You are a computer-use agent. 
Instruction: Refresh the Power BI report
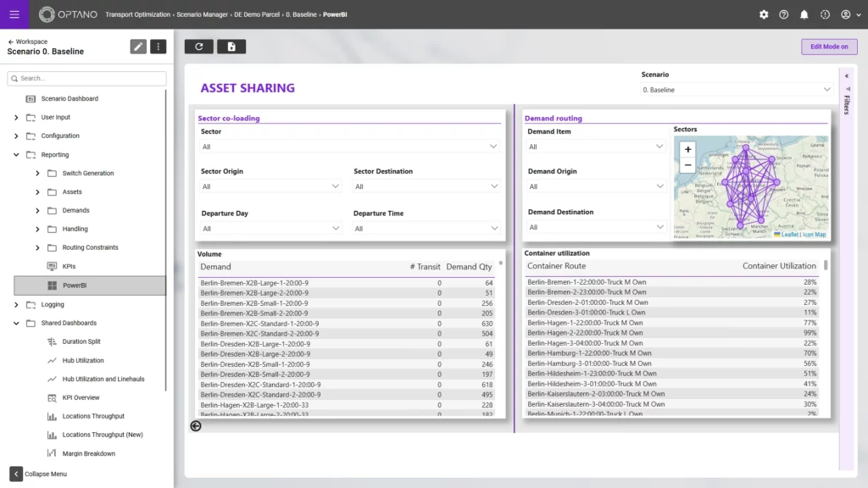(198, 47)
